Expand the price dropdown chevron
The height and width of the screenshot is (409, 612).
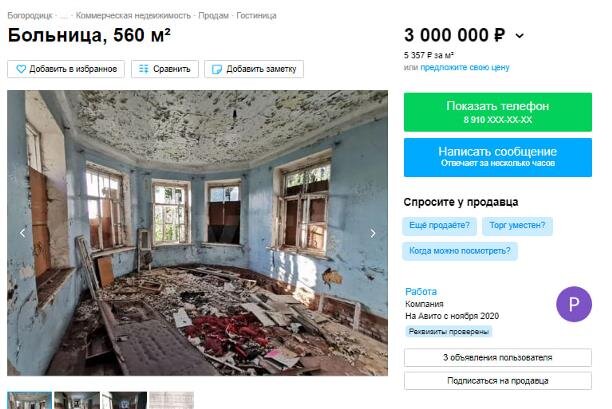pos(519,36)
